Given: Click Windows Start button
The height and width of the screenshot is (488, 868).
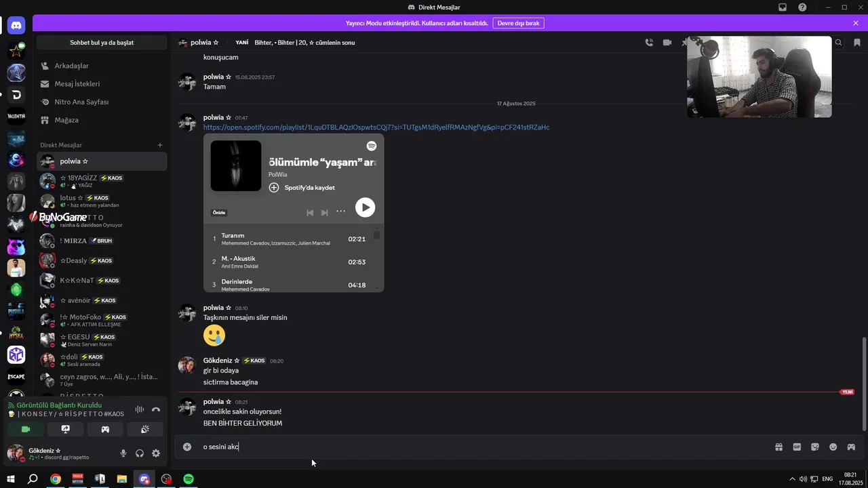Looking at the screenshot, I should tap(11, 479).
